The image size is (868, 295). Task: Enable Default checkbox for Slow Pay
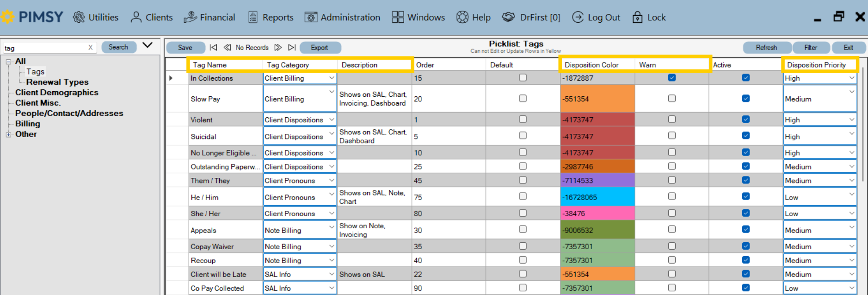point(523,99)
